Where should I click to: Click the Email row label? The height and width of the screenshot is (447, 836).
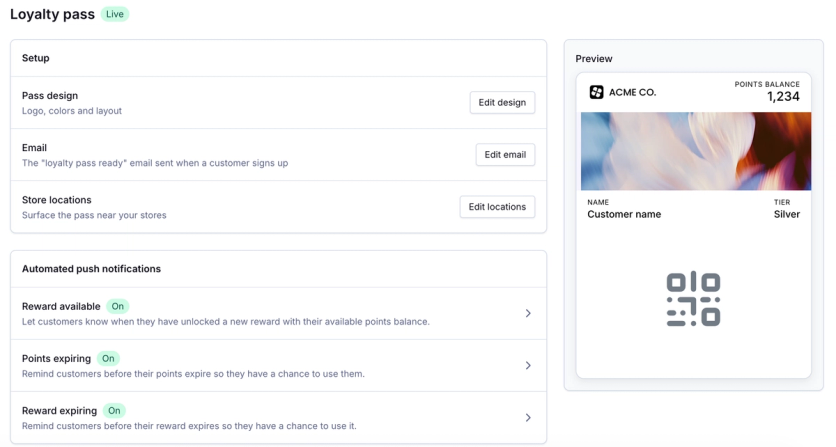point(34,148)
